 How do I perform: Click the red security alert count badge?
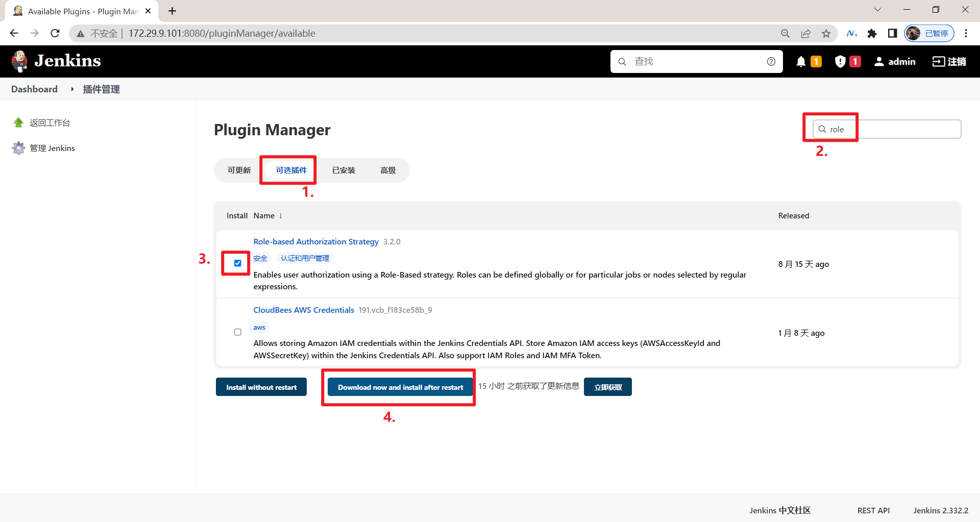pyautogui.click(x=855, y=62)
